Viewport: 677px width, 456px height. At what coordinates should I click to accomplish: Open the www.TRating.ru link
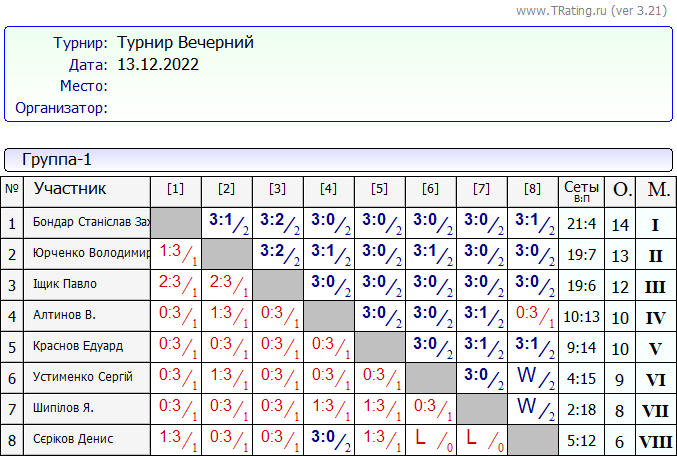(564, 11)
